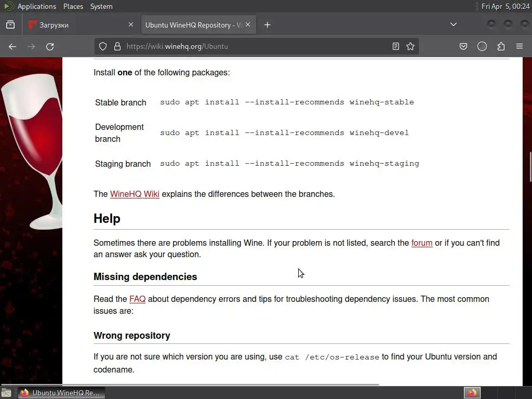
Task: Open tracking protection shield icon
Action: tap(103, 46)
